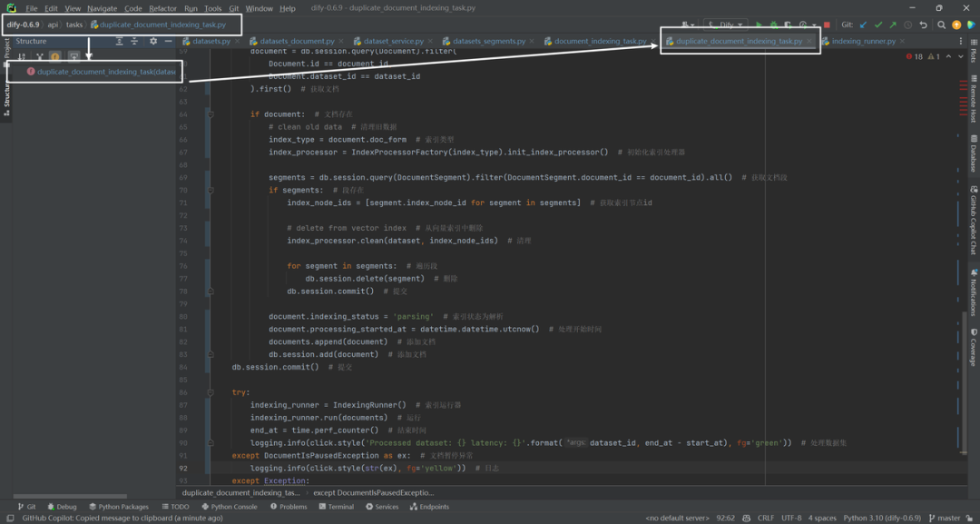Click the master branch widget
The image size is (980, 524).
pyautogui.click(x=945, y=518)
